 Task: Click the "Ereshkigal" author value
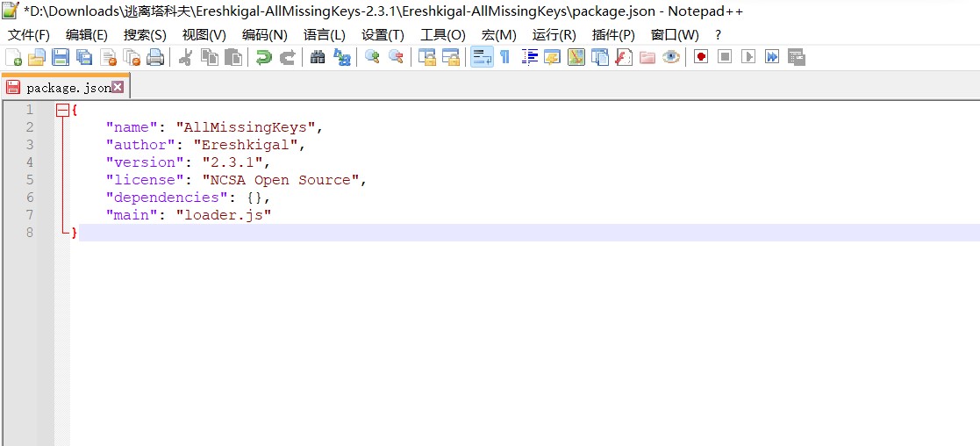tap(247, 145)
